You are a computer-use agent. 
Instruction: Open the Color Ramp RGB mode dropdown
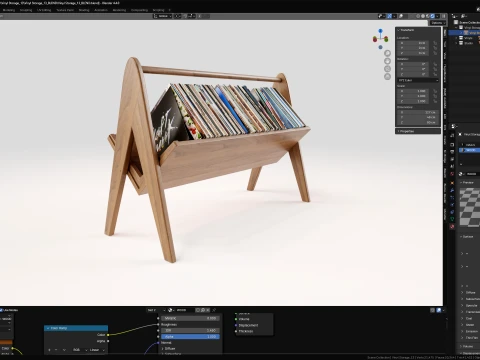pos(79,350)
